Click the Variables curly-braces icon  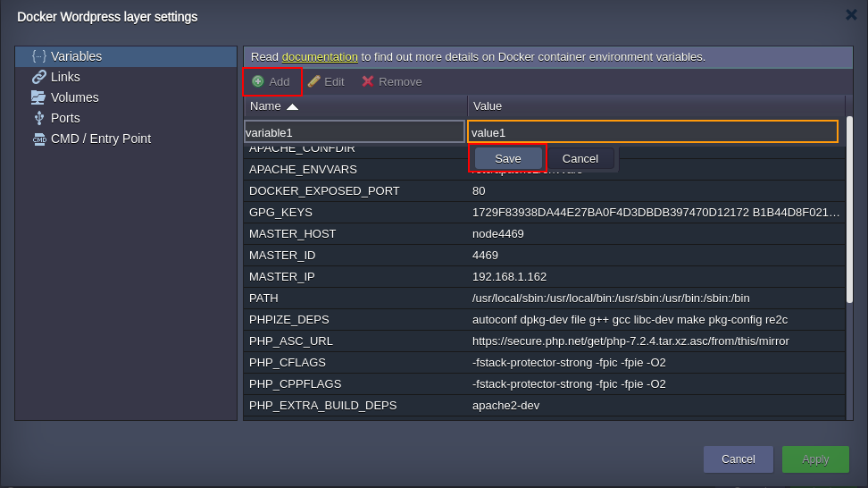pyautogui.click(x=38, y=56)
